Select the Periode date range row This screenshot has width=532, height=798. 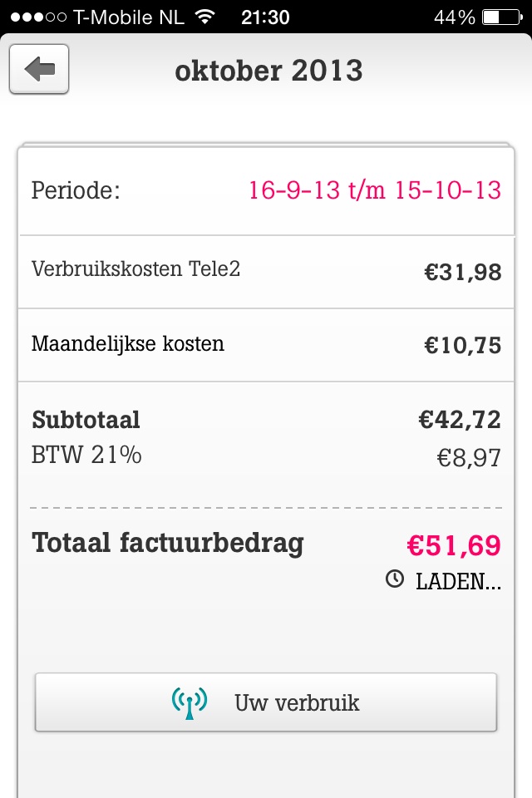pyautogui.click(x=266, y=190)
